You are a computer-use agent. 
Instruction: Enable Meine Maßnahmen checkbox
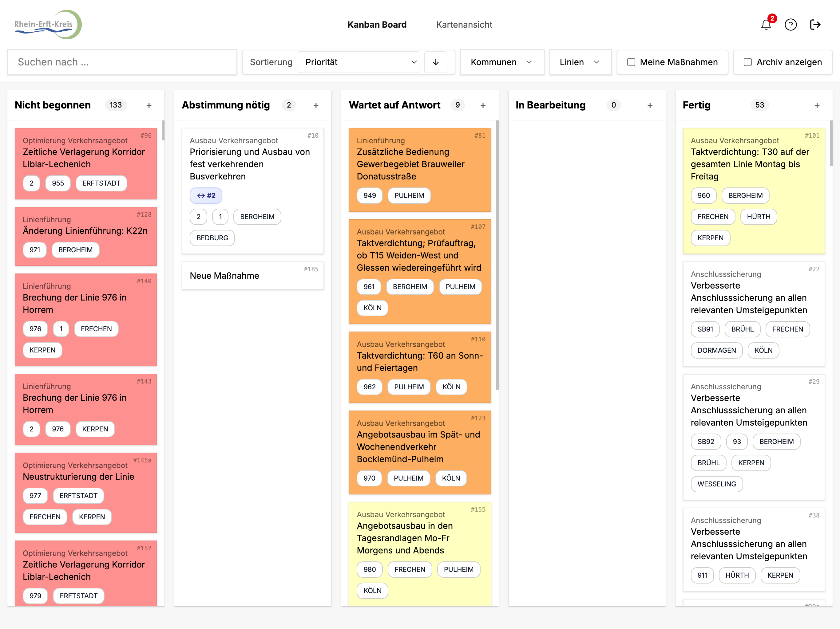tap(631, 62)
